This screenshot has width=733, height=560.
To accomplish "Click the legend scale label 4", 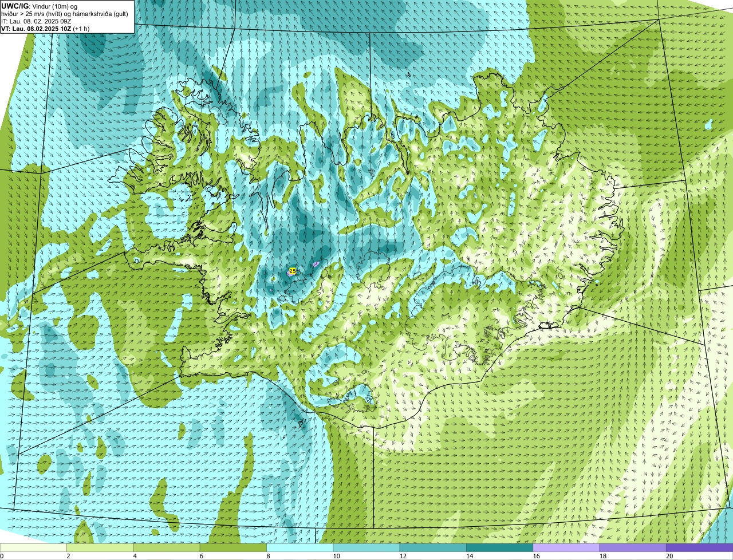I will tap(135, 556).
